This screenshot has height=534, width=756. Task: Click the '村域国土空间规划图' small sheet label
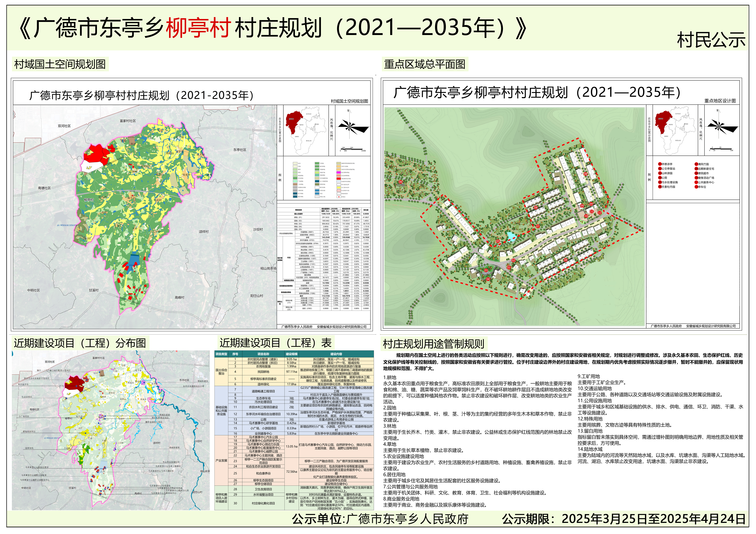349,101
